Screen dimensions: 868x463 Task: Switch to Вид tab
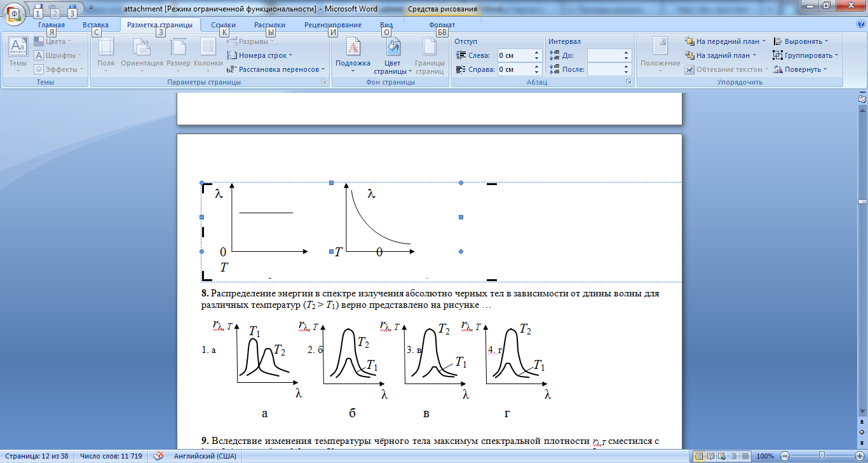coord(386,25)
